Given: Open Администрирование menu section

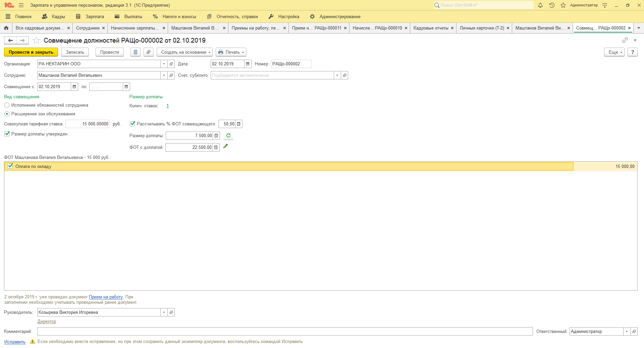Looking at the screenshot, I should (x=335, y=16).
